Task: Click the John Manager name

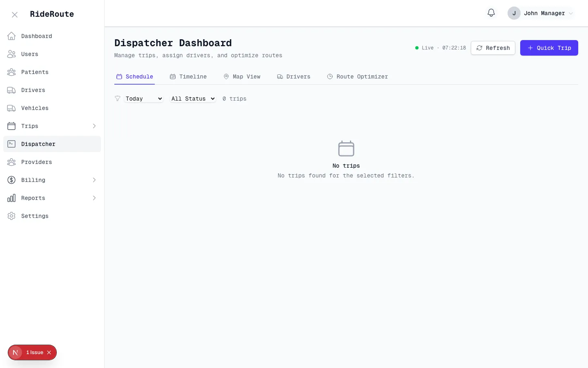Action: [x=544, y=13]
